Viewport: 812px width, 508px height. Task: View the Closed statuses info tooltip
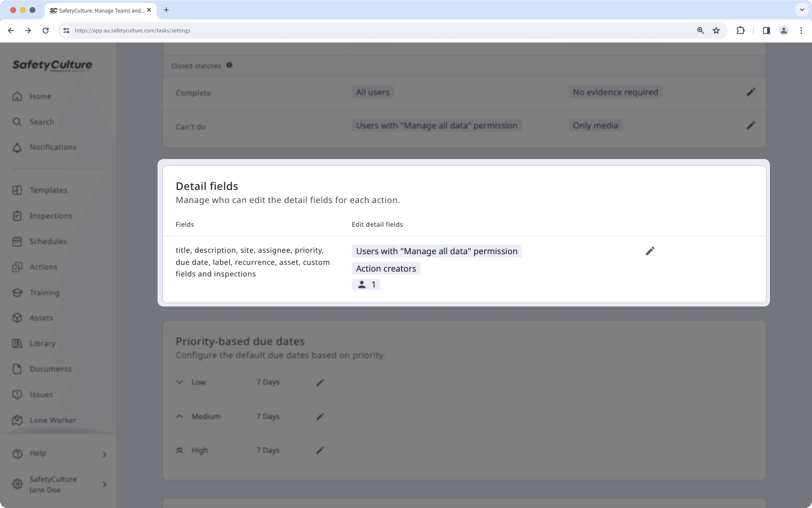coord(230,65)
